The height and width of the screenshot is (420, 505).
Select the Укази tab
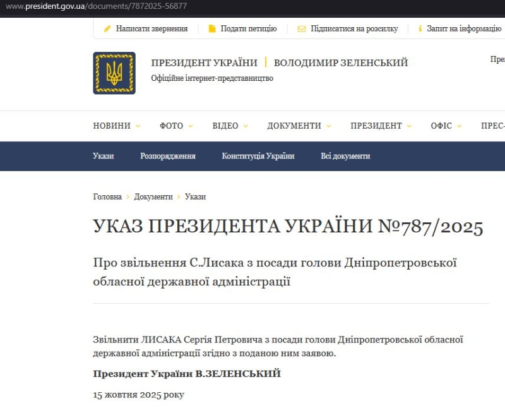(104, 156)
